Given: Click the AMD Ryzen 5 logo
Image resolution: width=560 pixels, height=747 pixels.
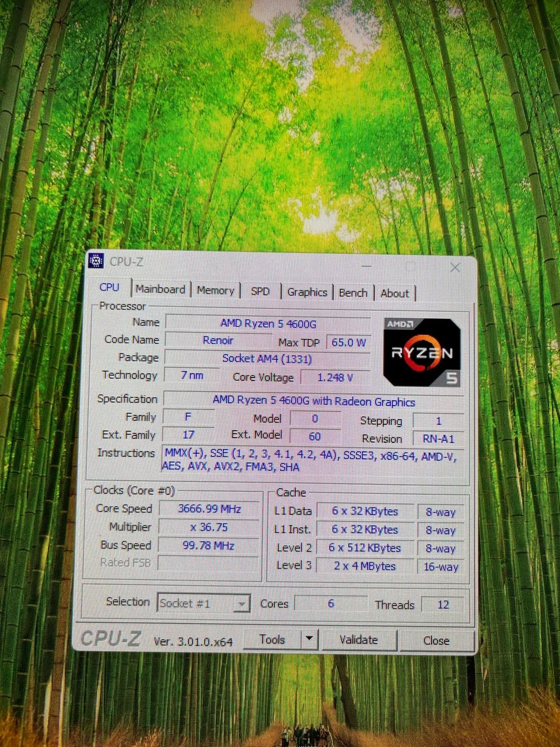Looking at the screenshot, I should [422, 352].
